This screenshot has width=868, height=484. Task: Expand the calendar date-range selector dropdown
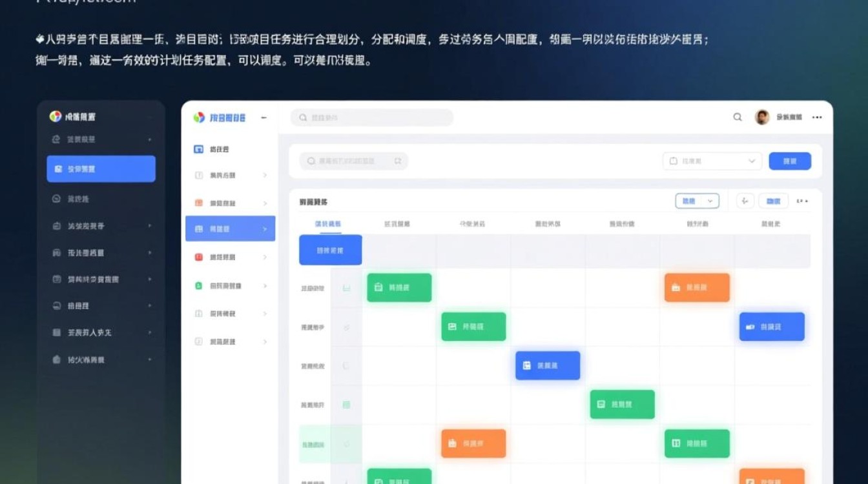[x=712, y=161]
